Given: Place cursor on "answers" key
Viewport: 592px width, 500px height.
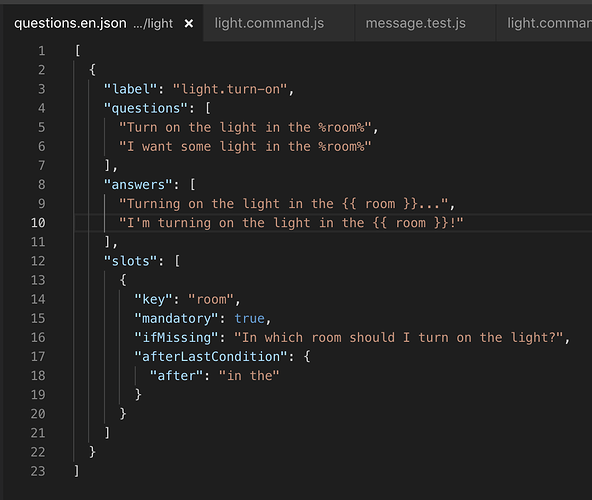Looking at the screenshot, I should pos(138,185).
